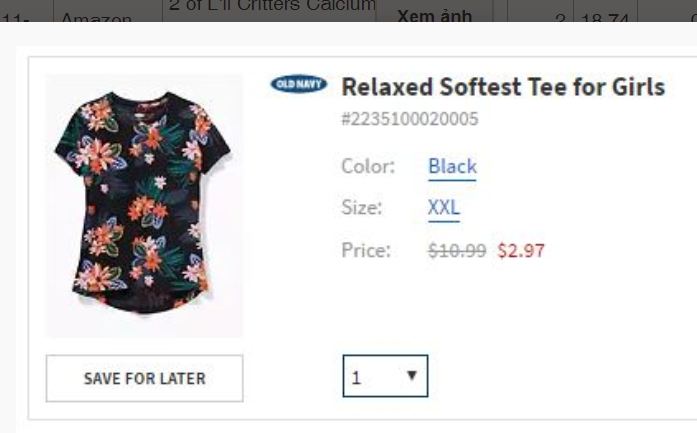This screenshot has width=697, height=433.
Task: Click the Save For Later button
Action: [x=144, y=378]
